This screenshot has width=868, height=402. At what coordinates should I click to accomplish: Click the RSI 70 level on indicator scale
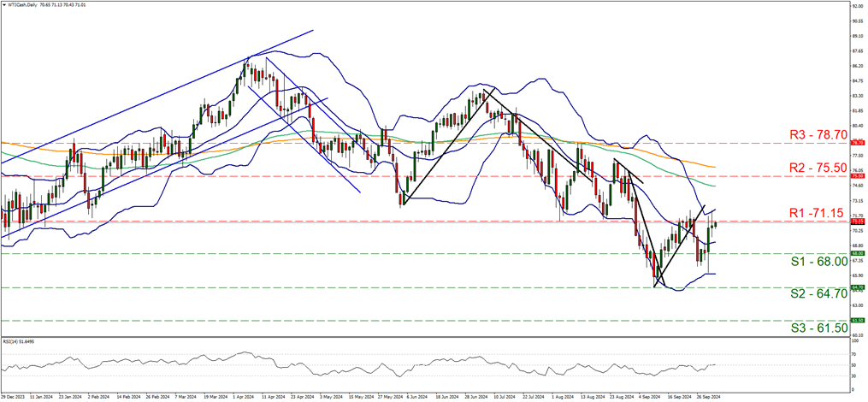(855, 352)
